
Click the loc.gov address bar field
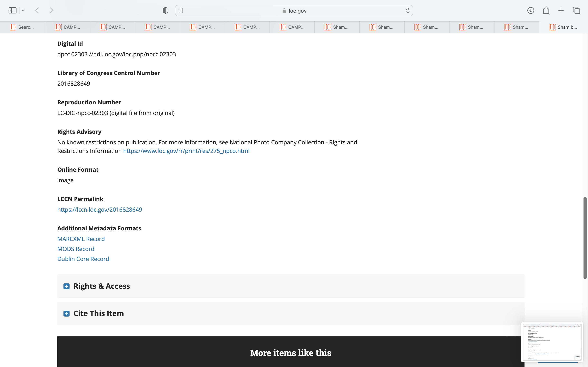pyautogui.click(x=294, y=11)
